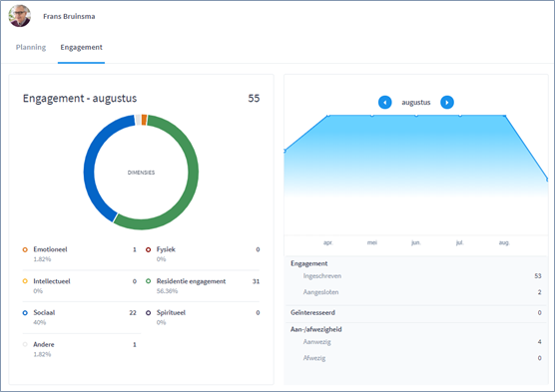Select the Engagement tab
This screenshot has width=555, height=392.
pyautogui.click(x=81, y=47)
